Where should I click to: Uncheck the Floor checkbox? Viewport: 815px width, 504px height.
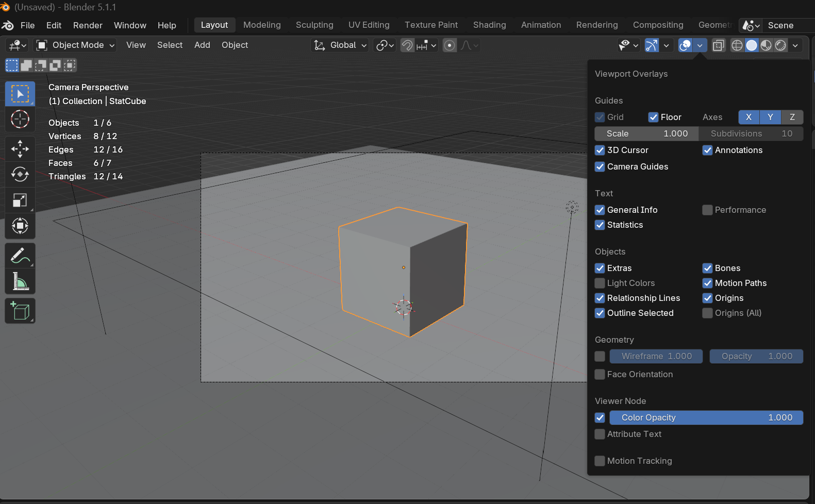tap(653, 117)
